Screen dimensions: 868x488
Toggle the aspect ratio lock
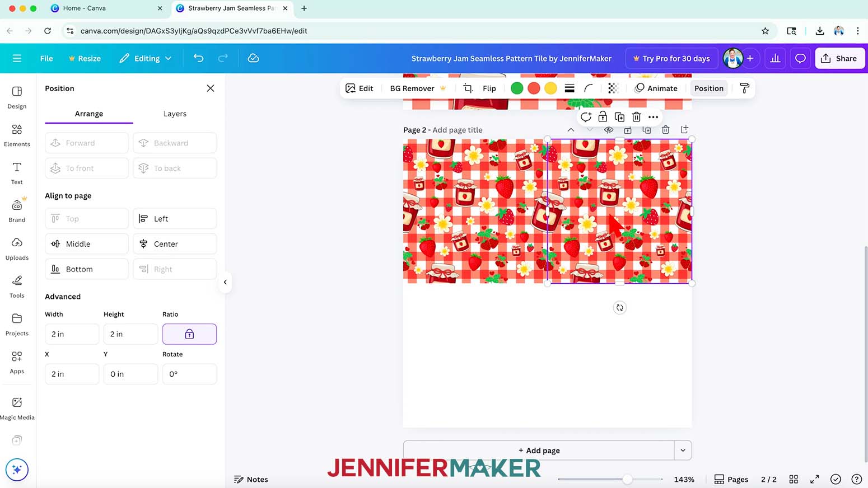[x=189, y=334]
